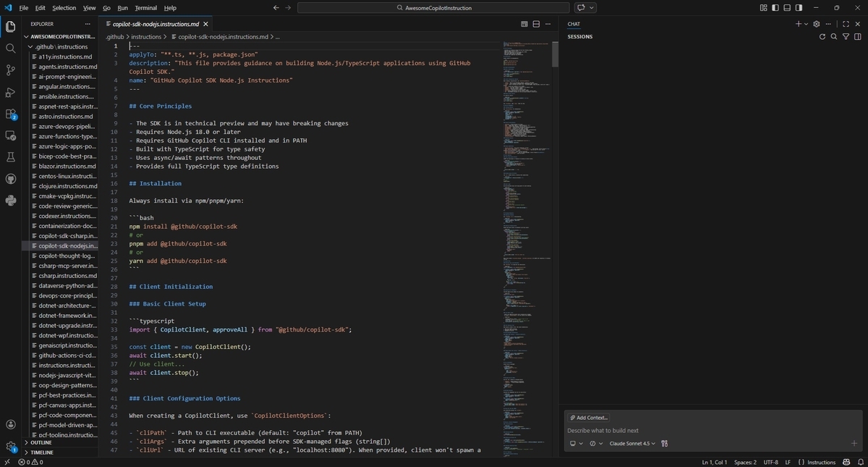Open the Terminal menu
868x467 pixels.
tap(145, 8)
